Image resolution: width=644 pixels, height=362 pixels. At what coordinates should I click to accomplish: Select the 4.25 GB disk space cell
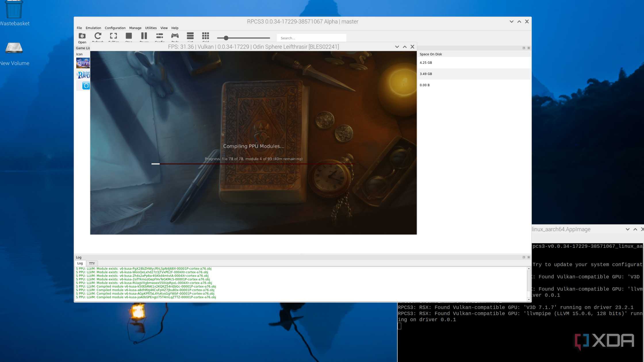pos(425,63)
